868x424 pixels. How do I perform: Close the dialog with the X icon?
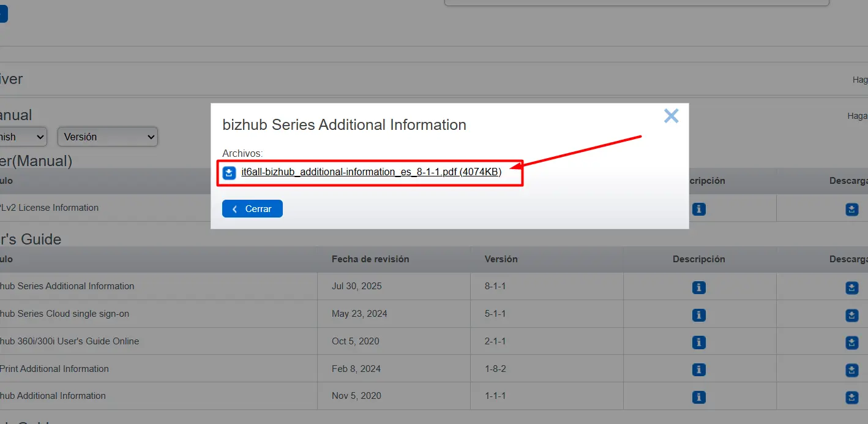point(672,116)
